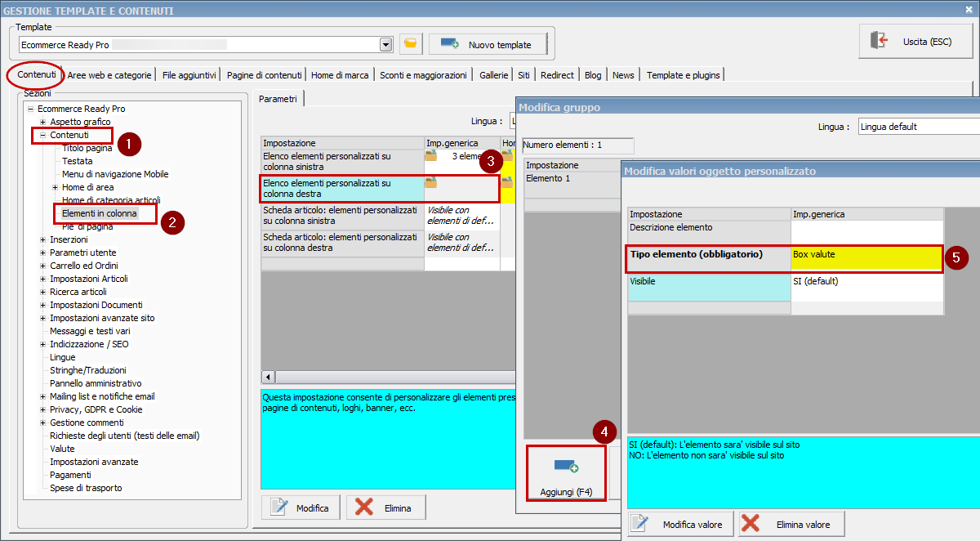Click the Aggiungi (F4) add button
The image size is (980, 541).
pyautogui.click(x=566, y=474)
